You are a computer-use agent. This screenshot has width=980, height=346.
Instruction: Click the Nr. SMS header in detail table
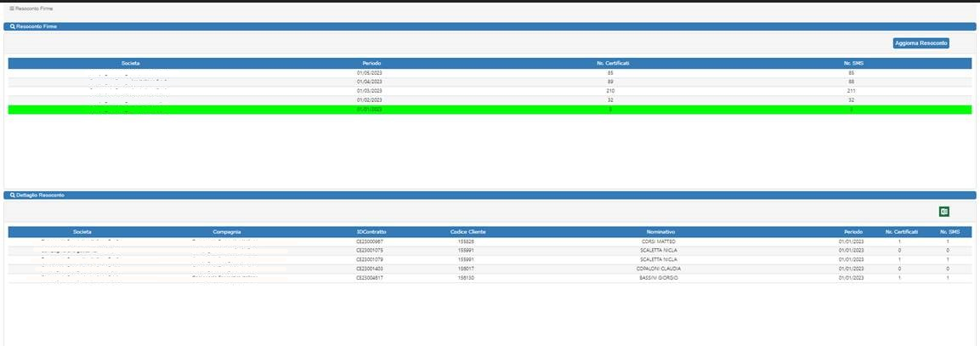(x=949, y=232)
